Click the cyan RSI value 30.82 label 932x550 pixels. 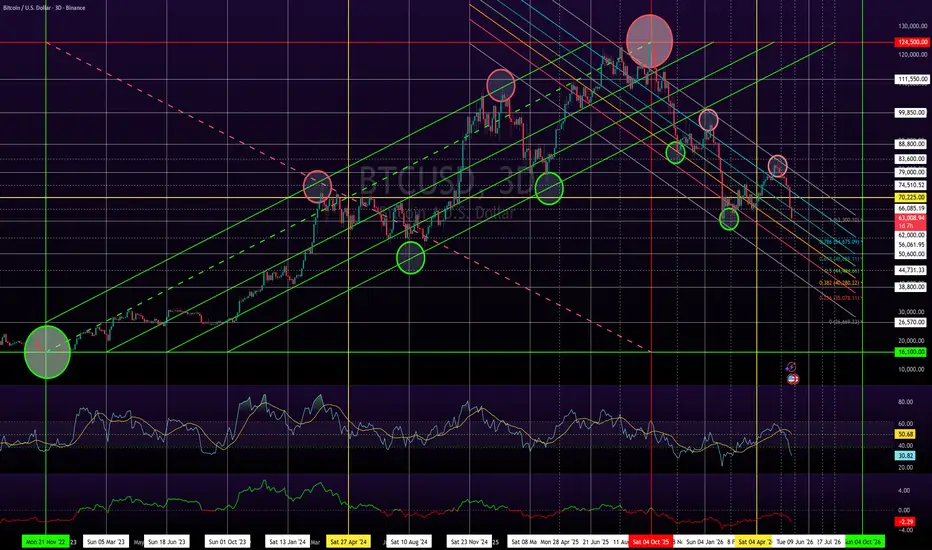click(906, 455)
